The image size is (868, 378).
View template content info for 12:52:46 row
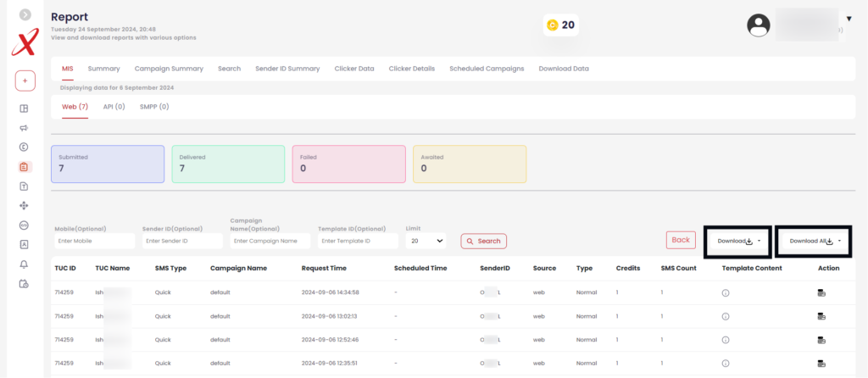(x=726, y=340)
